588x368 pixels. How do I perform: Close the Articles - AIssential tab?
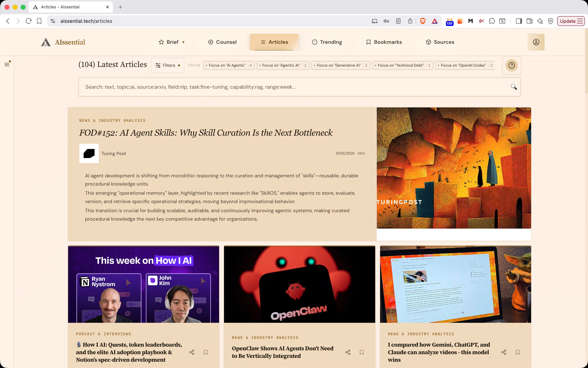(x=107, y=7)
